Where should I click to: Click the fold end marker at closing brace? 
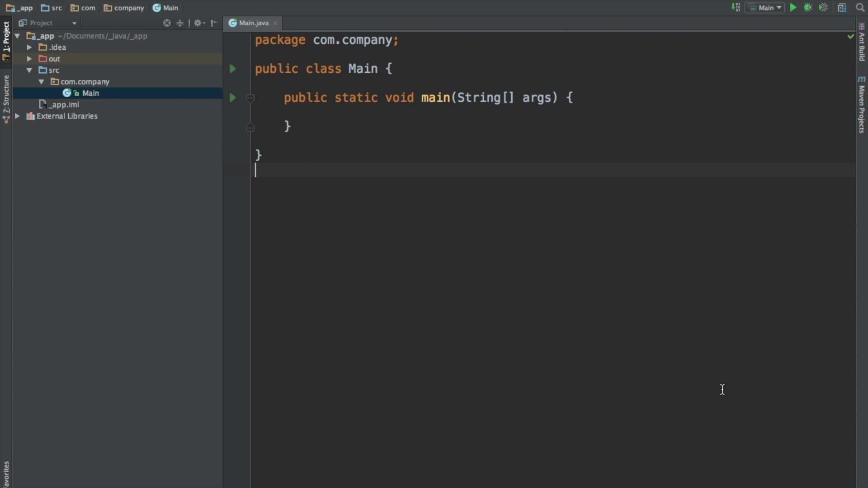[x=250, y=127]
